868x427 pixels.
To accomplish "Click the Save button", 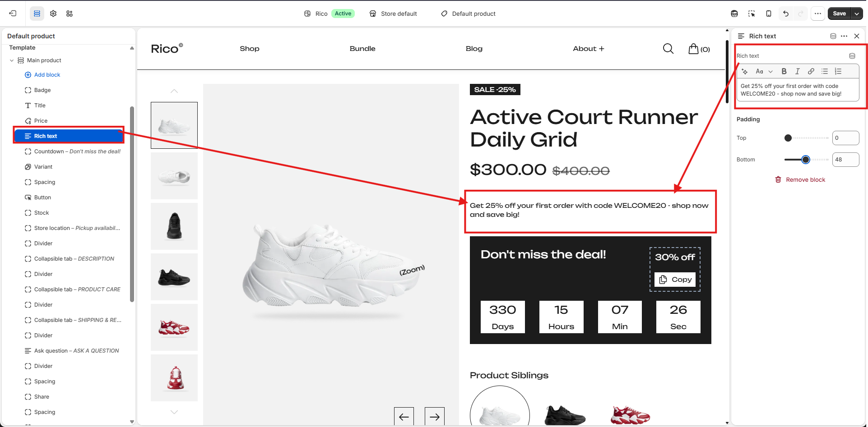I will tap(839, 14).
